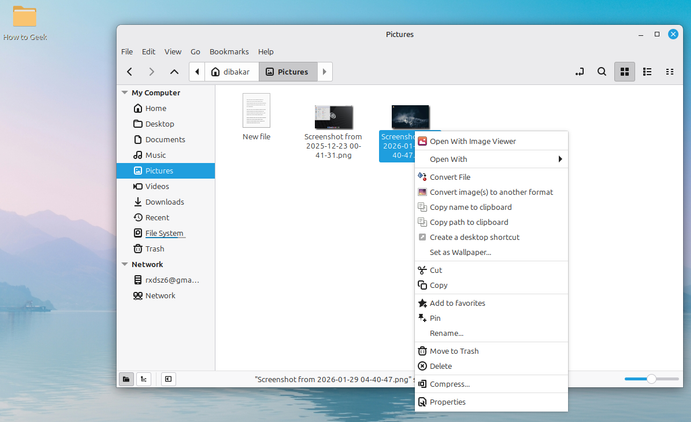The width and height of the screenshot is (691, 422).
Task: Open Trash in the sidebar
Action: (166, 249)
